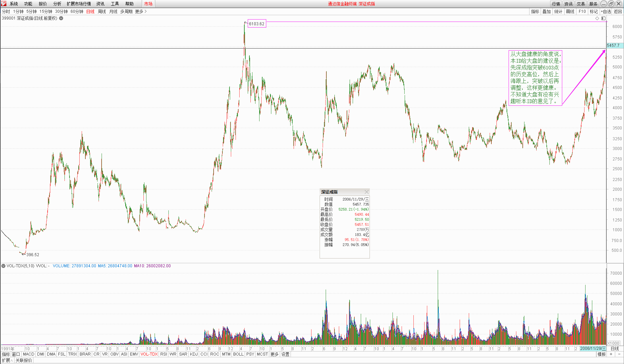Close the 深证成指 data info popup
Image resolution: width=624 pixels, height=364 pixels.
(367, 192)
